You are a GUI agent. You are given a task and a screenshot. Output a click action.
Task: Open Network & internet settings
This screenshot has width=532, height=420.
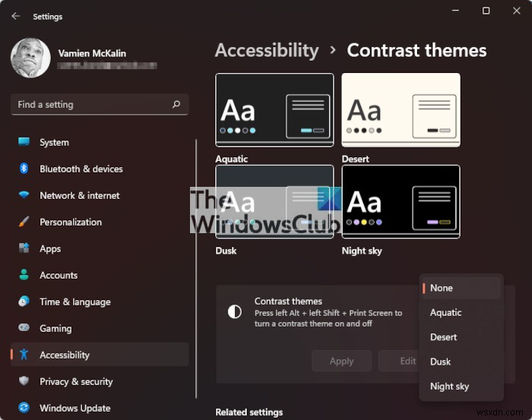(x=100, y=196)
